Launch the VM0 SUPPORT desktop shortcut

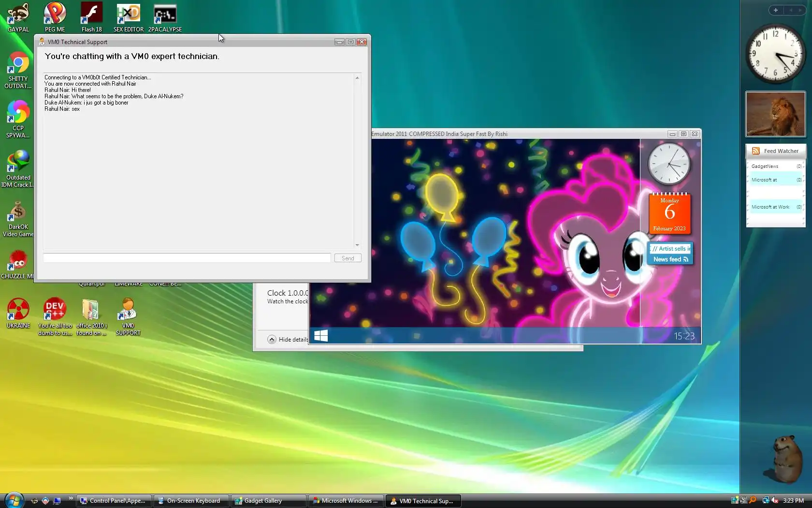128,316
